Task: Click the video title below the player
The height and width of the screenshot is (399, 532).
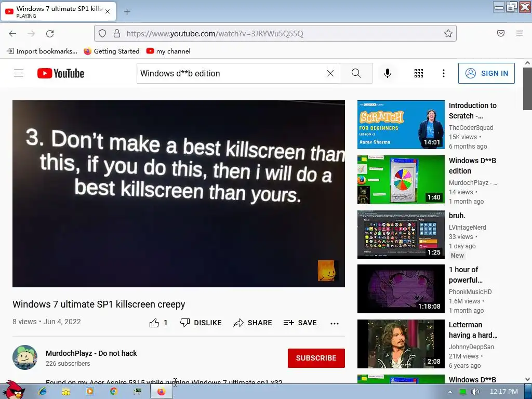Action: click(99, 304)
